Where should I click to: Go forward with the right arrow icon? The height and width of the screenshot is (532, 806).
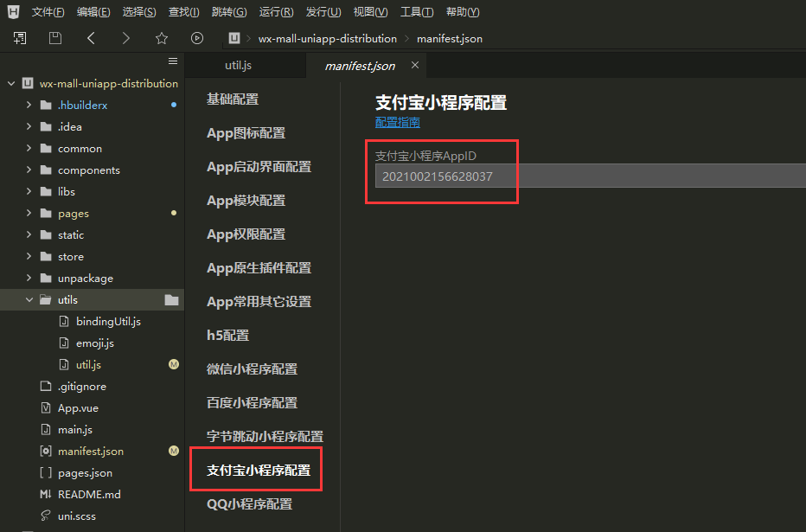(x=126, y=38)
